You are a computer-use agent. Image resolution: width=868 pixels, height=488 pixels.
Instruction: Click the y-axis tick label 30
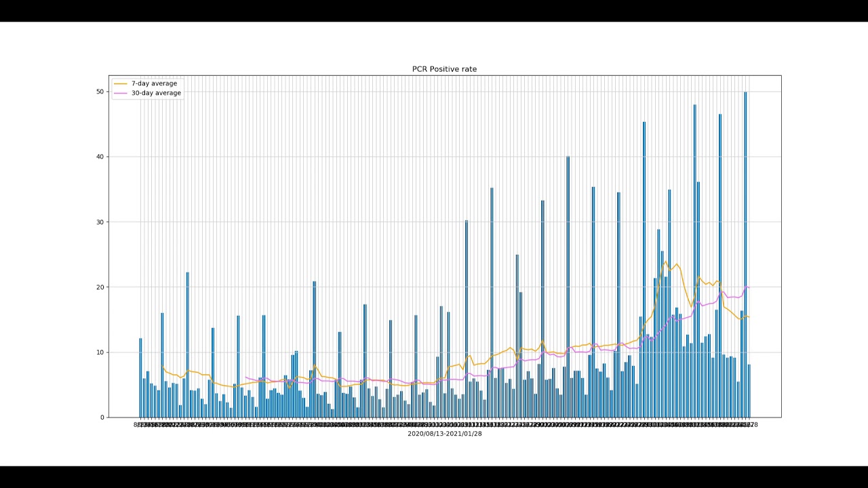[100, 222]
